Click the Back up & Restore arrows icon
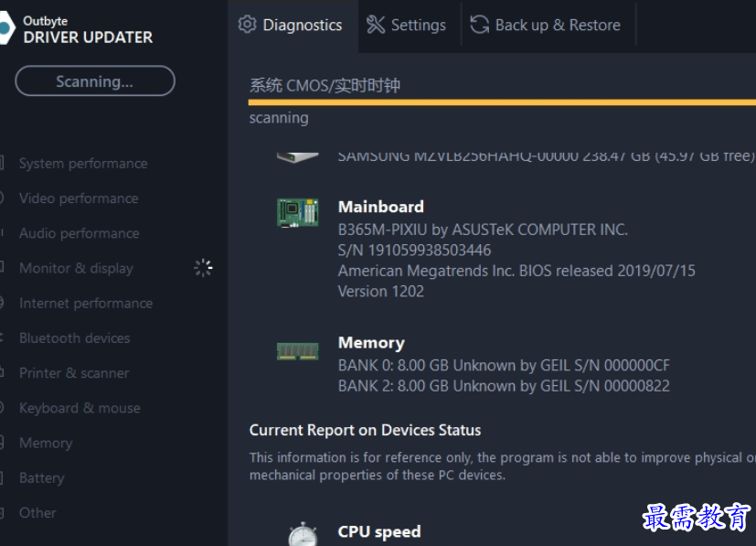The width and height of the screenshot is (756, 546). pyautogui.click(x=479, y=25)
